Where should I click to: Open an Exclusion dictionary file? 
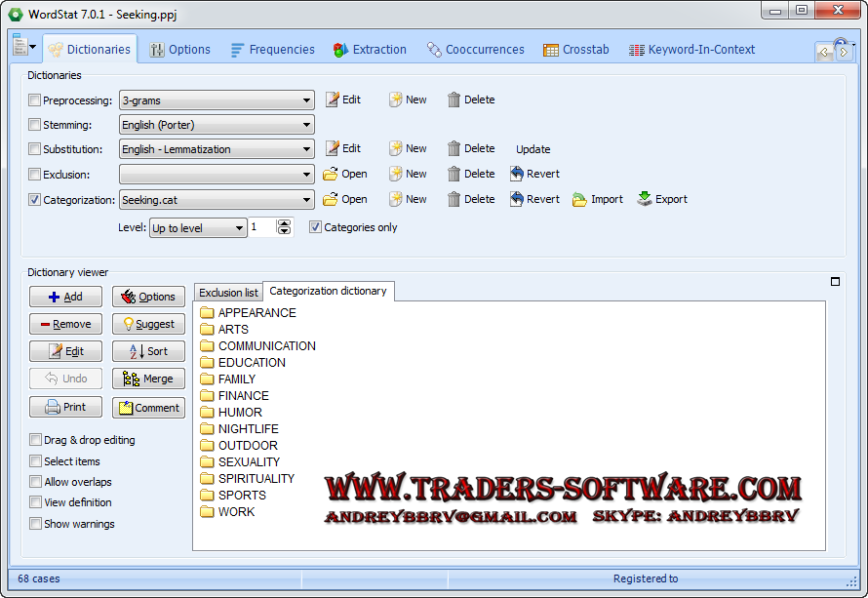(x=345, y=174)
